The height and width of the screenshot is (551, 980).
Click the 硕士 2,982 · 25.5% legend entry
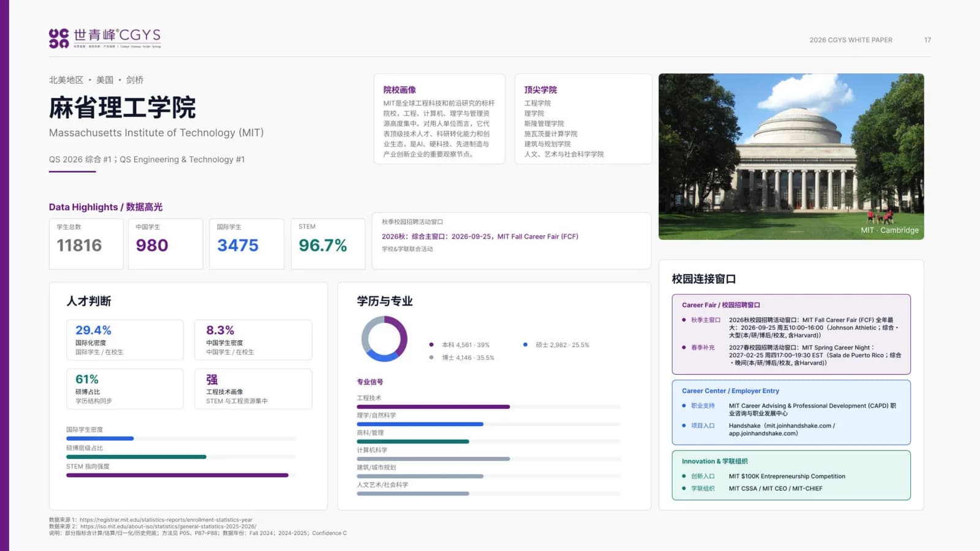click(x=556, y=345)
